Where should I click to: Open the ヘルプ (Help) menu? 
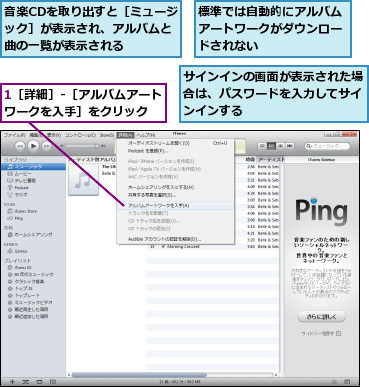146,135
